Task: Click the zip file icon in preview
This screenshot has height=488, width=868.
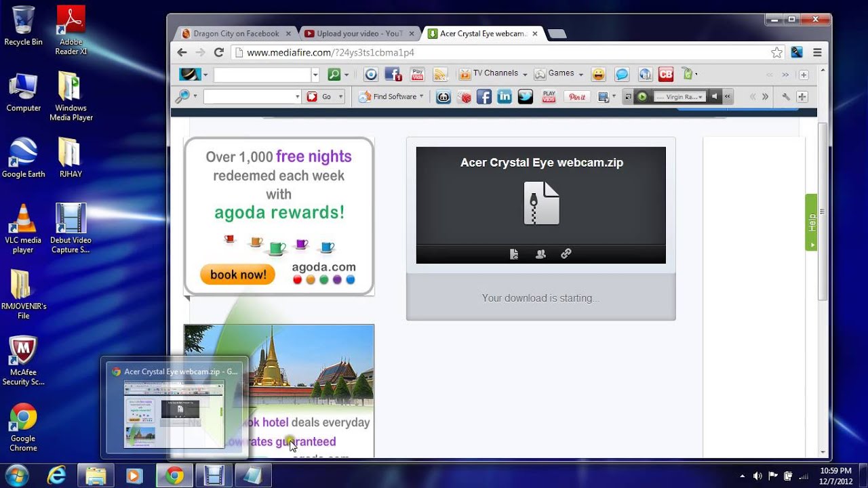Action: [541, 203]
